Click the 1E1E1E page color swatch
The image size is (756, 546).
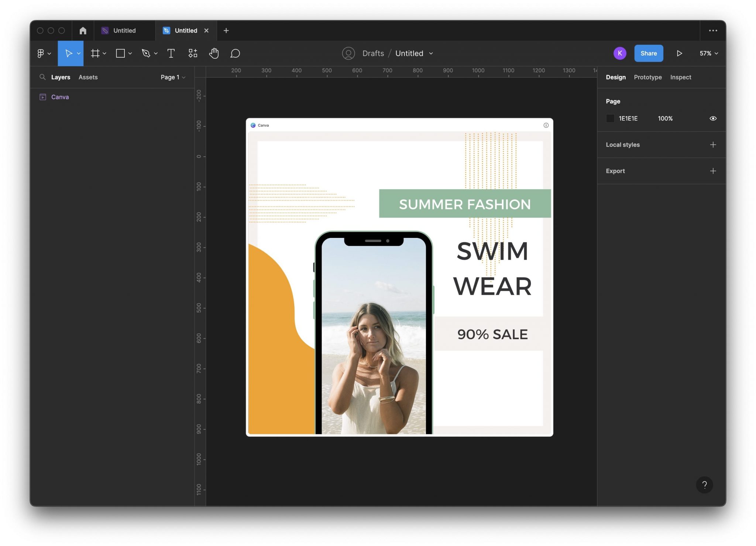click(x=610, y=118)
